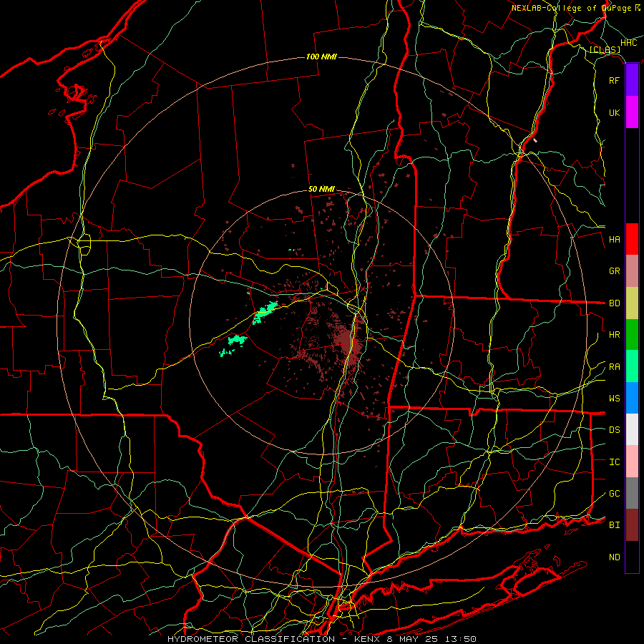Click the lower-left green rain echo cluster
This screenshot has width=644, height=644.
pyautogui.click(x=233, y=345)
